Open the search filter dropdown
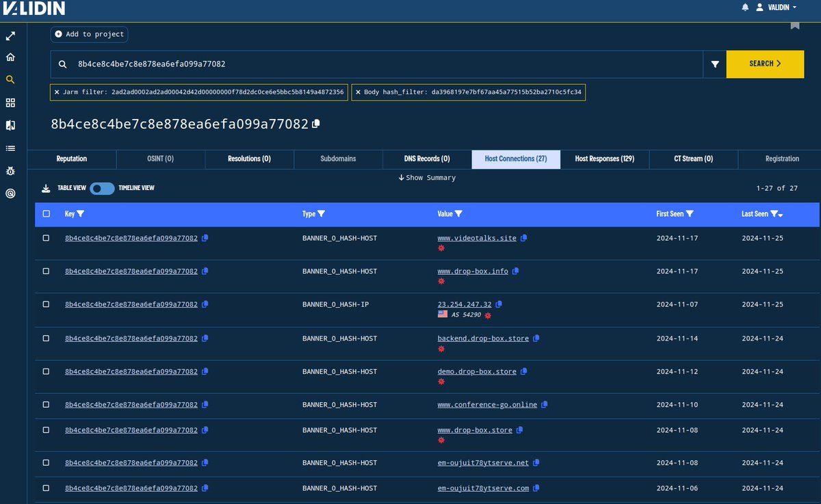 (715, 64)
